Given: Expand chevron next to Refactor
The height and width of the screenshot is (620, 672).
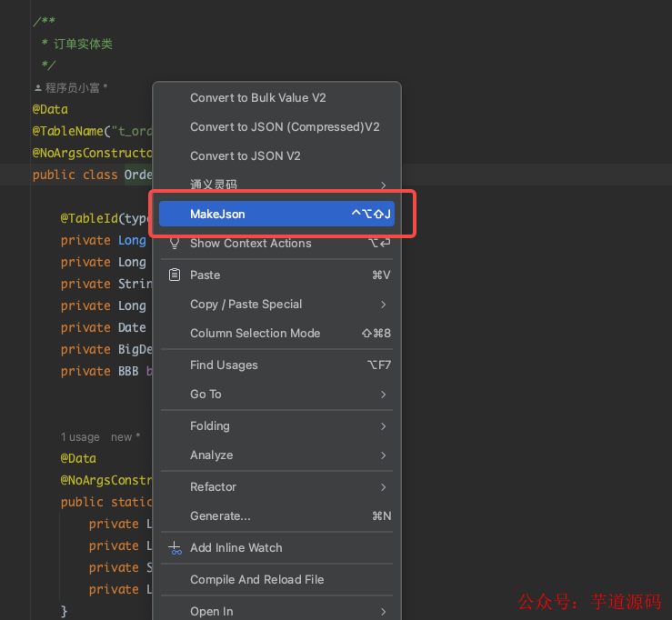Looking at the screenshot, I should pyautogui.click(x=384, y=486).
